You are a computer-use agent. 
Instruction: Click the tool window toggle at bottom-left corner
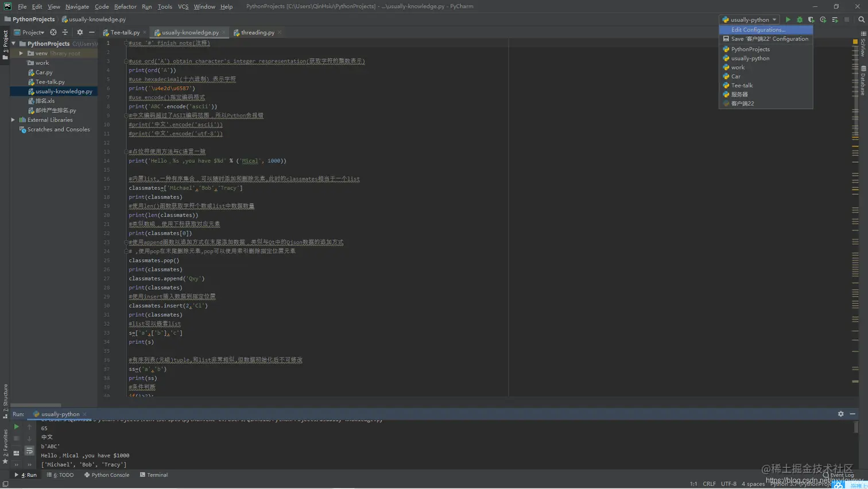[5, 484]
